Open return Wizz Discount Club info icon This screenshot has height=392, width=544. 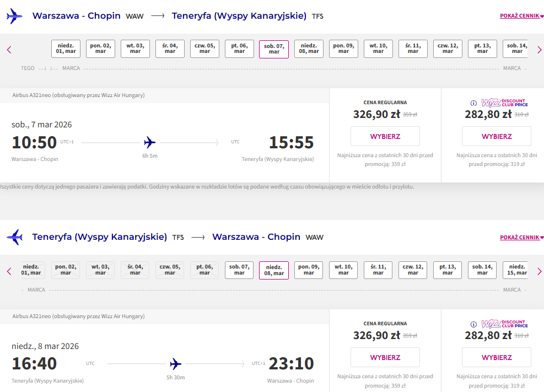[473, 324]
